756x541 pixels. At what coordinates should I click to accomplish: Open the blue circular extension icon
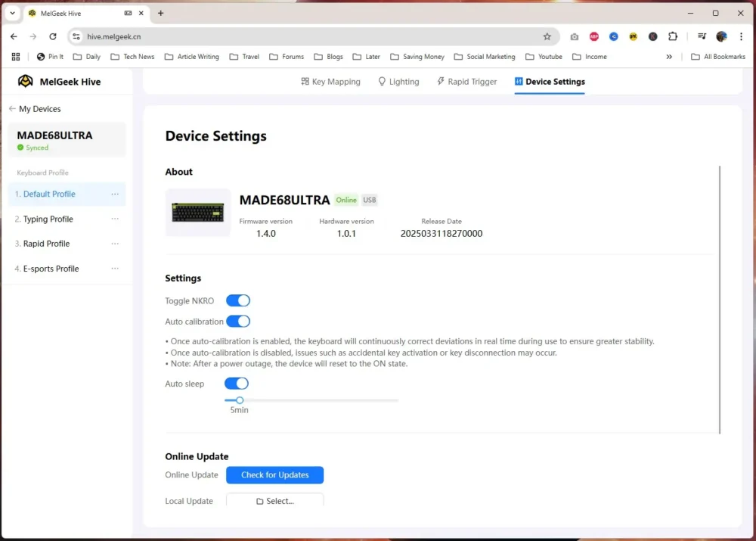(x=613, y=36)
